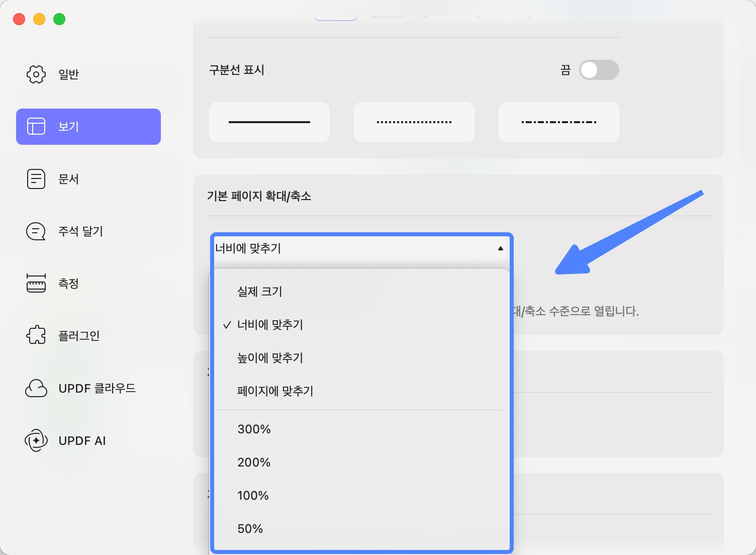The image size is (756, 555).
Task: Click the View layout icon in sidebar
Action: [36, 127]
